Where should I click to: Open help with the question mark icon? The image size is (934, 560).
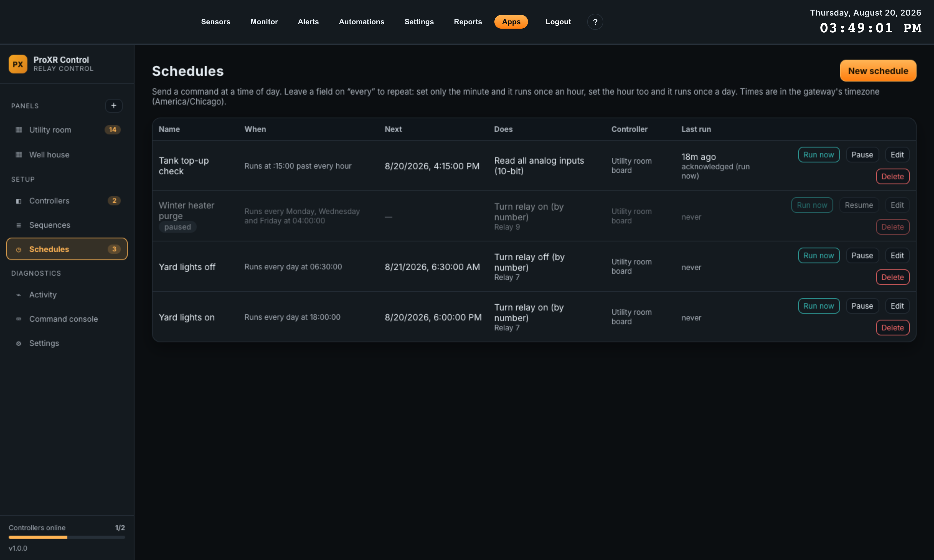[595, 22]
